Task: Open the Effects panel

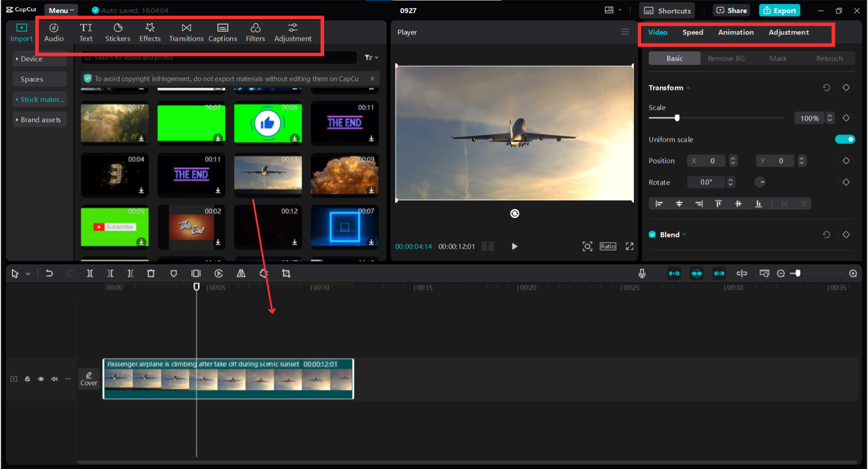Action: tap(150, 32)
